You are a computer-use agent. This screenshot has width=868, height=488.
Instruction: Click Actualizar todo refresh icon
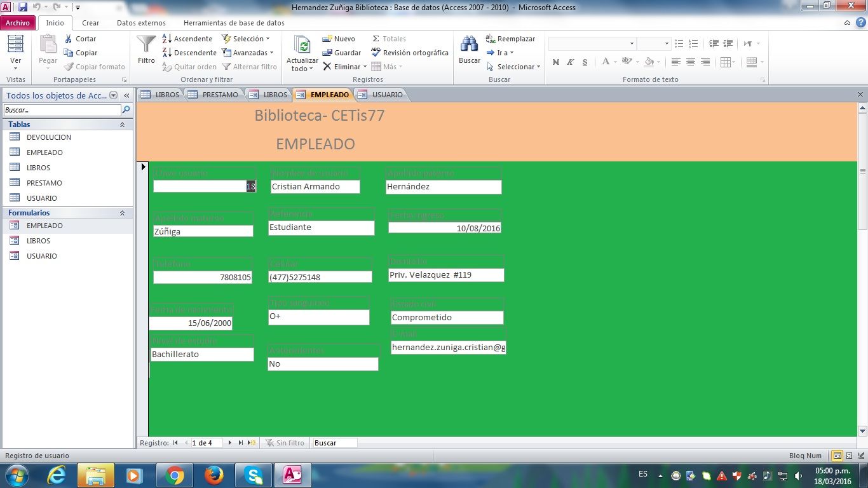302,46
